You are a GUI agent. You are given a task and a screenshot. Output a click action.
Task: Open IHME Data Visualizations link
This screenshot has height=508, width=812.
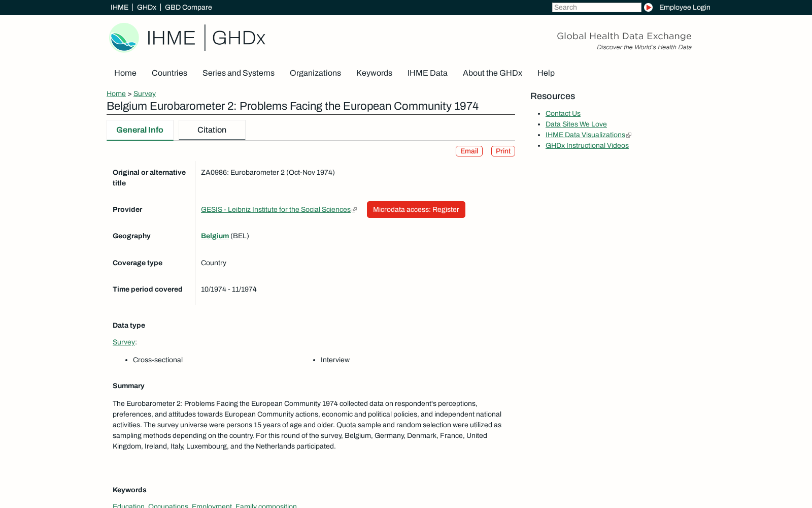pyautogui.click(x=585, y=135)
